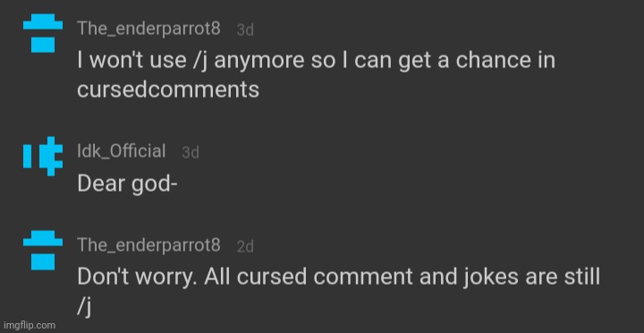Screen dimensions: 644x333
Task: Open Idk_Official's pixel avatar icon
Action: [x=43, y=156]
